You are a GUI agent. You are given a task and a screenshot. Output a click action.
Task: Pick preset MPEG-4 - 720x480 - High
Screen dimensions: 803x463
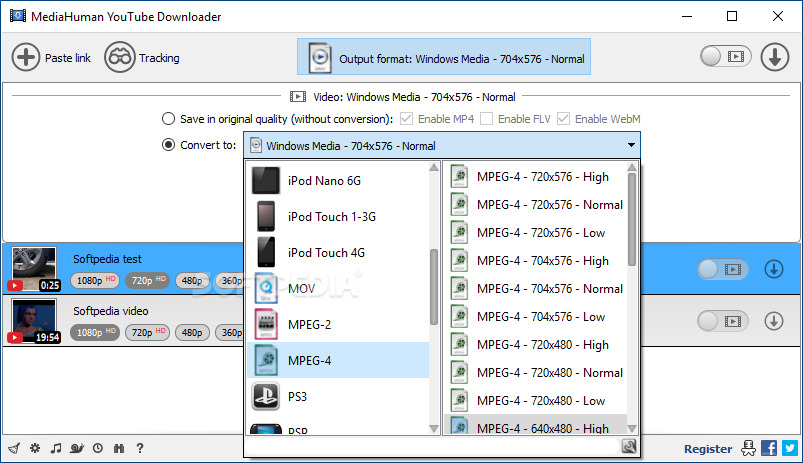[535, 345]
